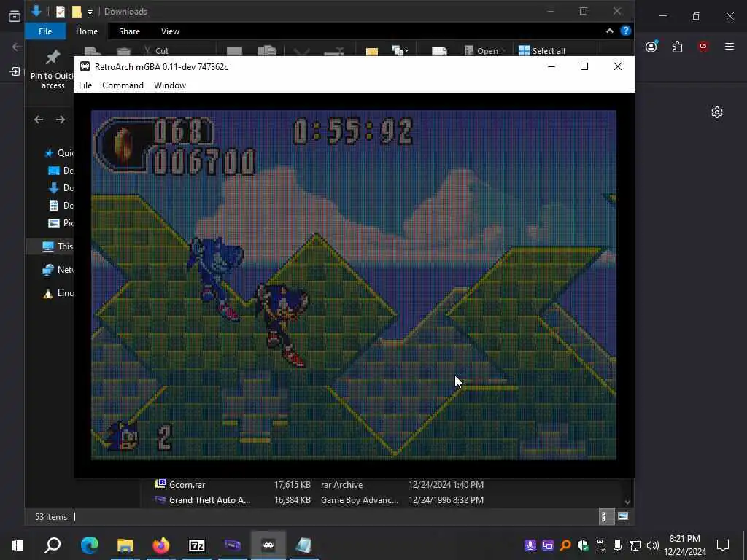The image size is (747, 560).
Task: Click the blue down-arrow Downloads title icon
Action: [x=36, y=11]
